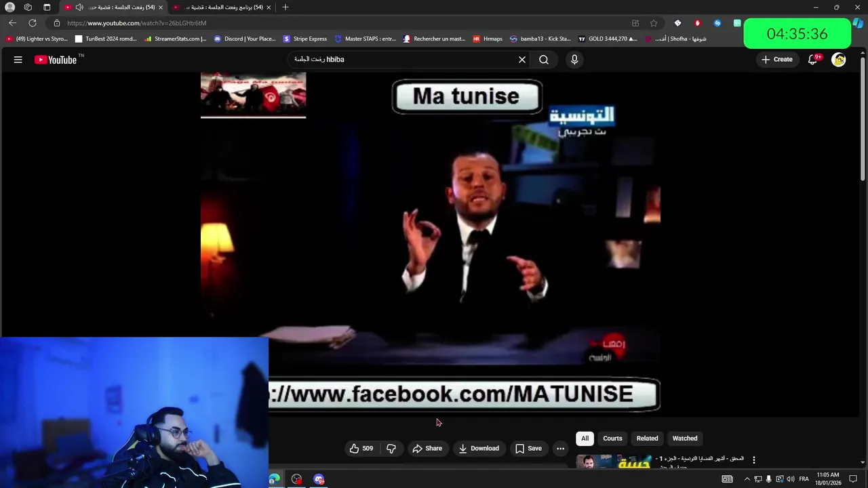Screen dimensions: 868x488
Task: Open a new browser tab
Action: click(x=285, y=7)
